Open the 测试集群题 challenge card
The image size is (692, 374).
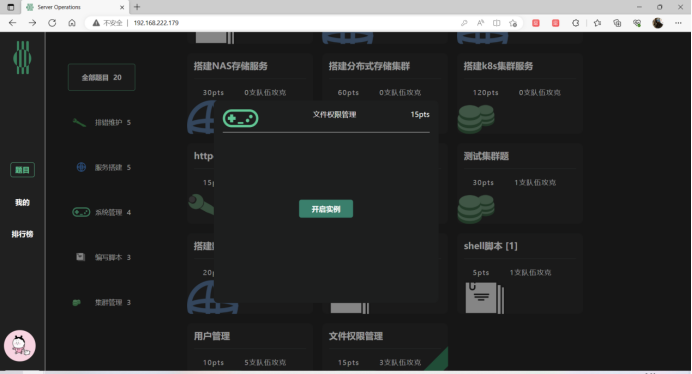519,184
